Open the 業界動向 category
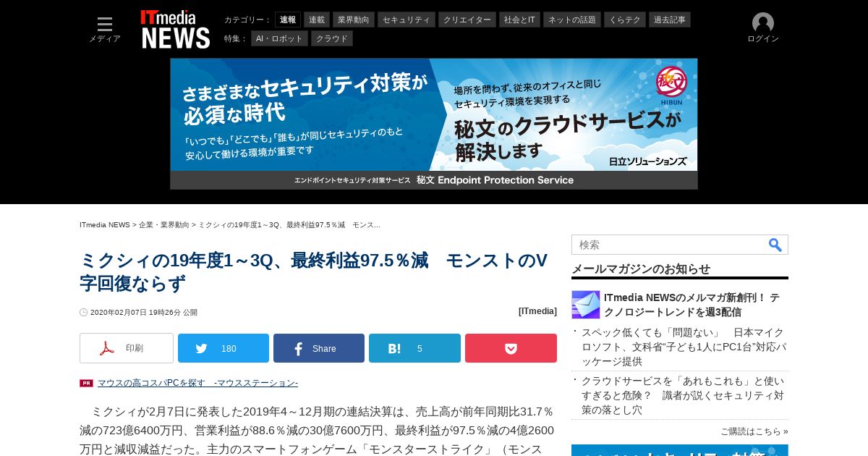Image resolution: width=868 pixels, height=456 pixels. pos(354,20)
